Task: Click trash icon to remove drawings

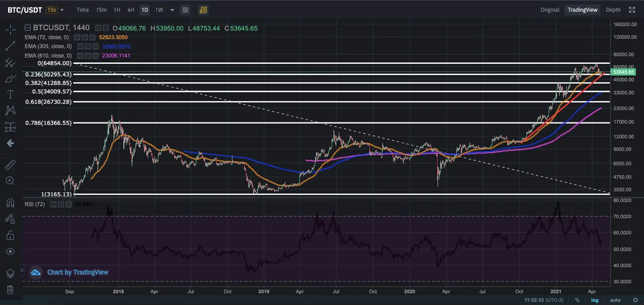Action: pyautogui.click(x=10, y=290)
